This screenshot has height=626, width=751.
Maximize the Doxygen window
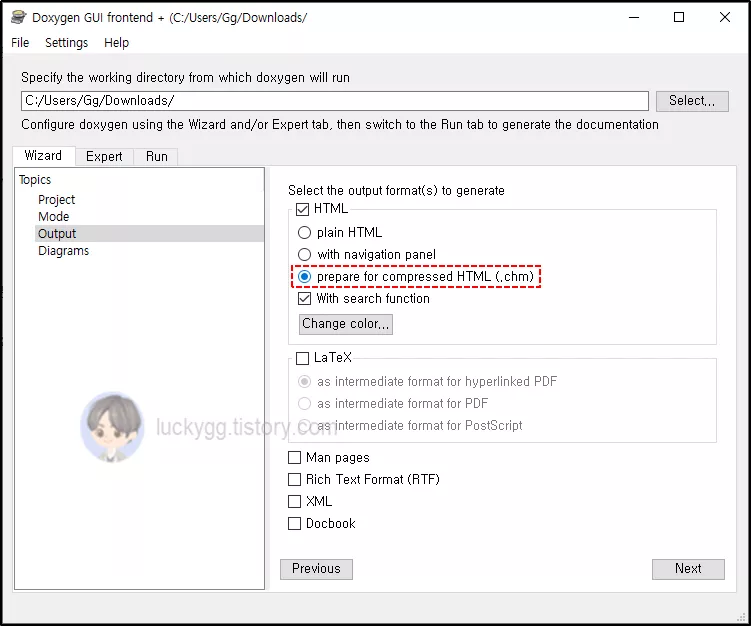[679, 17]
